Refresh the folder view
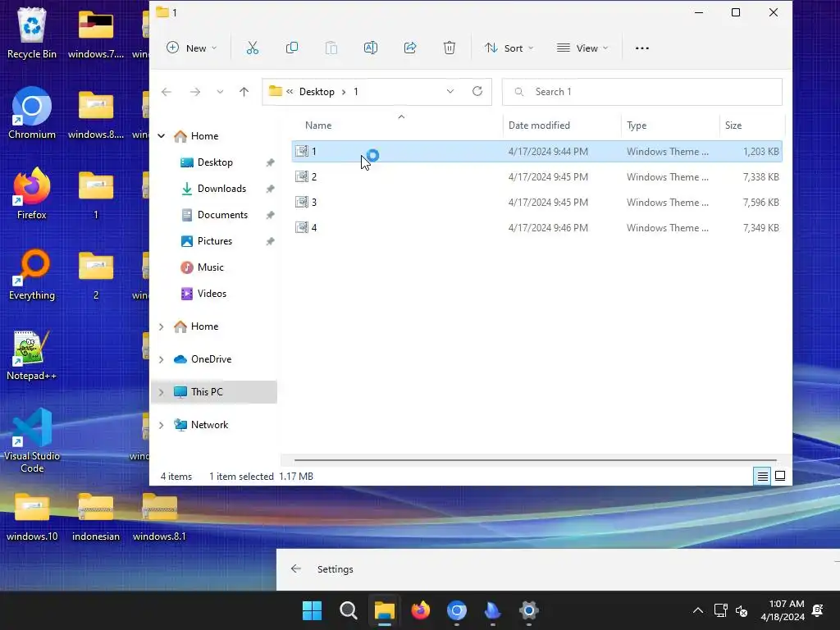The width and height of the screenshot is (840, 630). [x=477, y=92]
